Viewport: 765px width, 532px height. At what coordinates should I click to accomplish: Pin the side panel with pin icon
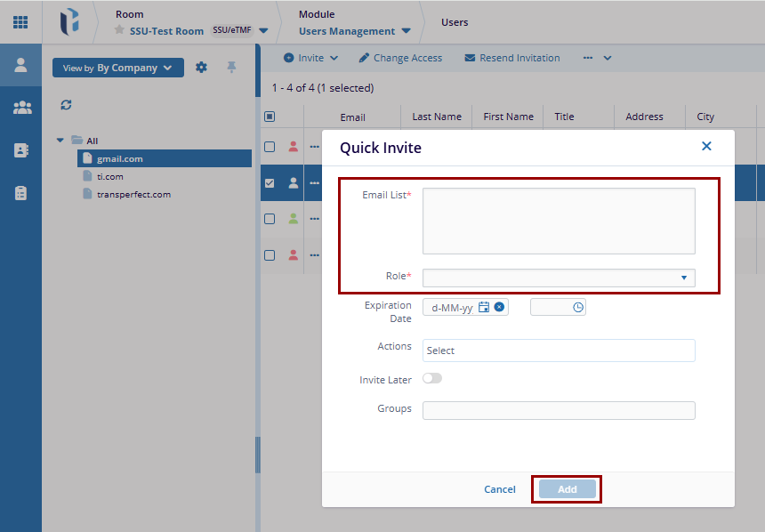[231, 68]
